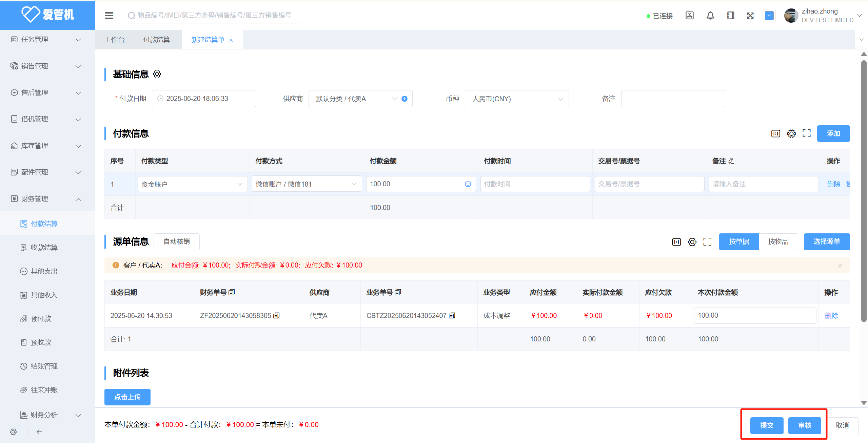Screen dimensions: 868x443
Task: Switch source view to 按物品
Action: [x=778, y=242]
